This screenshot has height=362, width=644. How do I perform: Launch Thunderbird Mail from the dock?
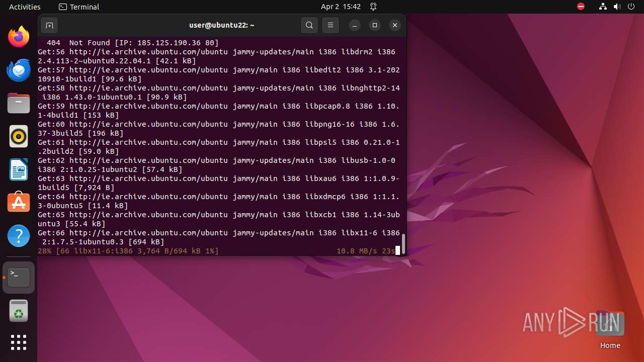click(x=19, y=70)
